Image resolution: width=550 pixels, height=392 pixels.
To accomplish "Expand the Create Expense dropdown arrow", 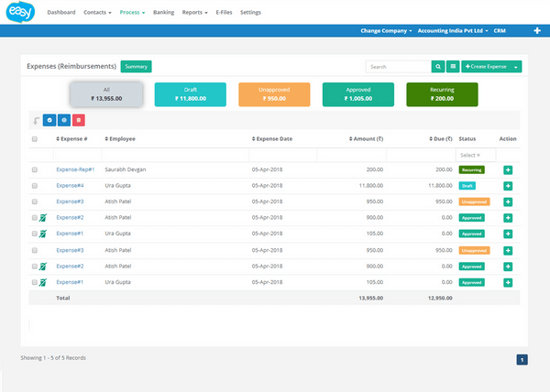I will click(x=517, y=67).
